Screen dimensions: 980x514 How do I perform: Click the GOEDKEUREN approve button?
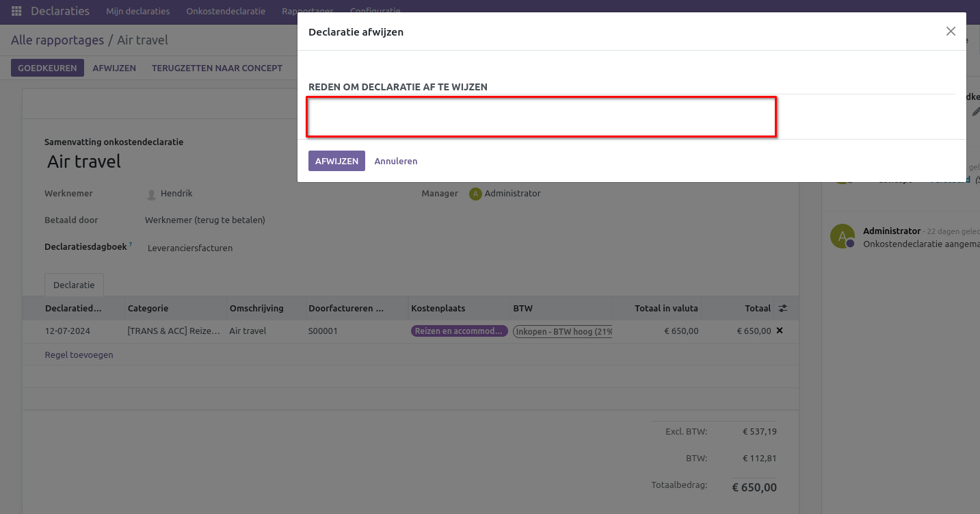click(47, 68)
